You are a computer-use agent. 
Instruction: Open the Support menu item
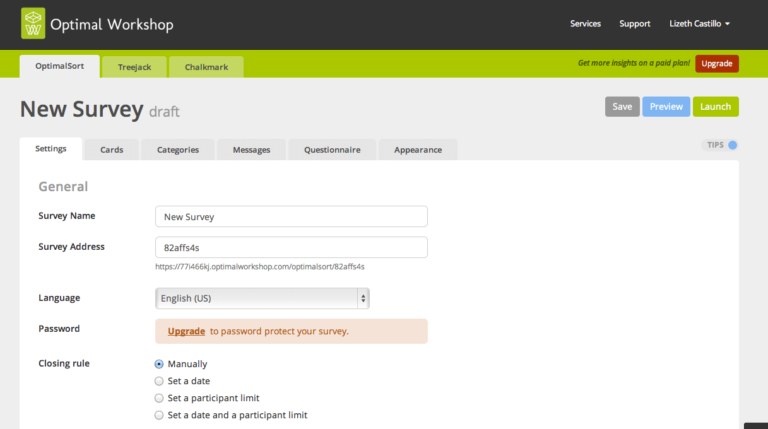pos(634,23)
